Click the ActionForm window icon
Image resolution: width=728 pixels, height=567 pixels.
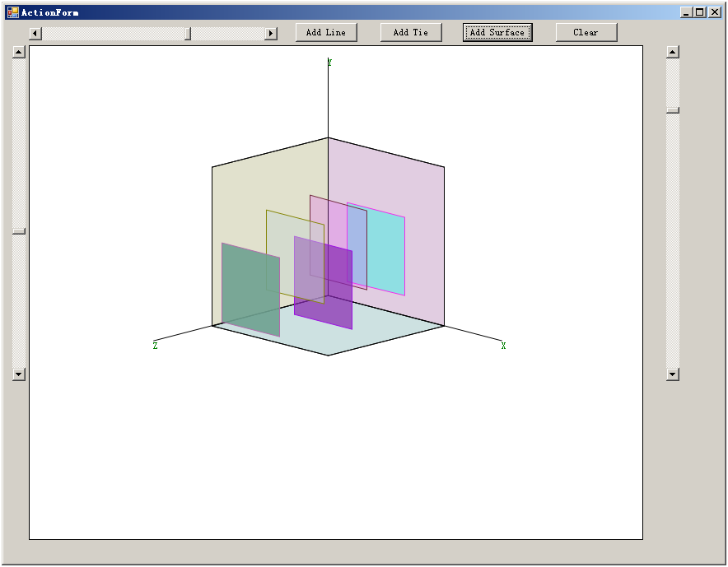click(x=13, y=12)
